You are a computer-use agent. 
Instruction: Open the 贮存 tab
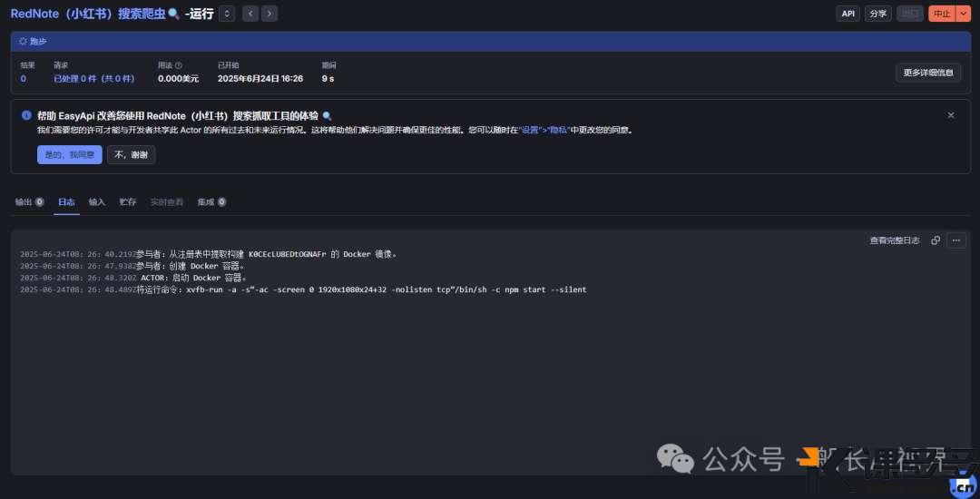128,201
